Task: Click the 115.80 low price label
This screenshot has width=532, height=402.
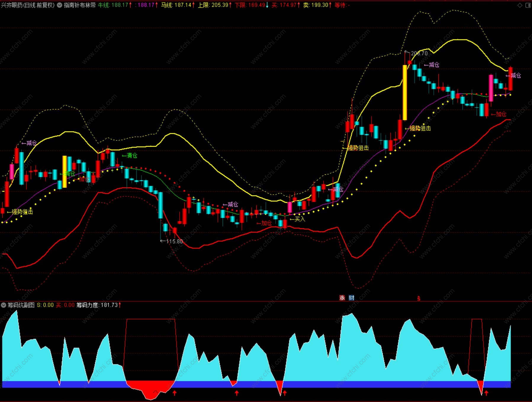Action: click(174, 241)
